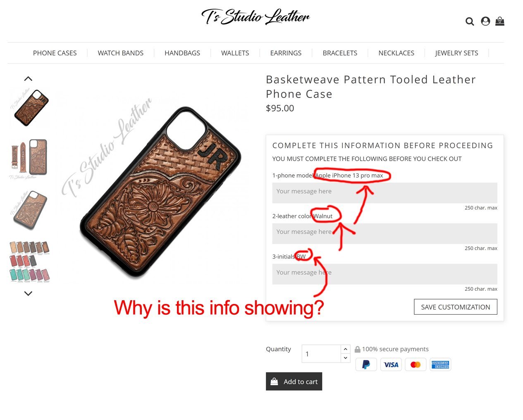The width and height of the screenshot is (523, 420).
Task: Focus the phone model message field
Action: coord(384,192)
